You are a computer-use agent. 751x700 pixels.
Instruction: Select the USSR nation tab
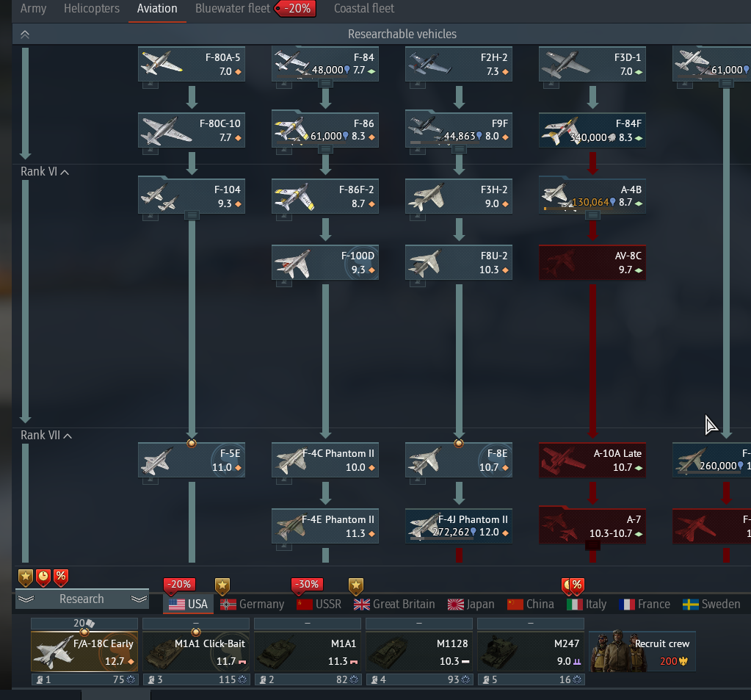(x=319, y=605)
